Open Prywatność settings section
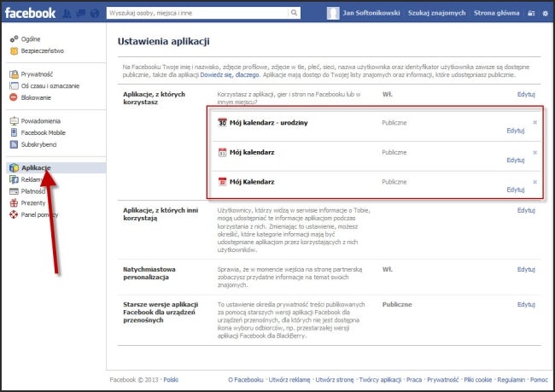Viewport: 555px width, 392px height. coord(37,74)
